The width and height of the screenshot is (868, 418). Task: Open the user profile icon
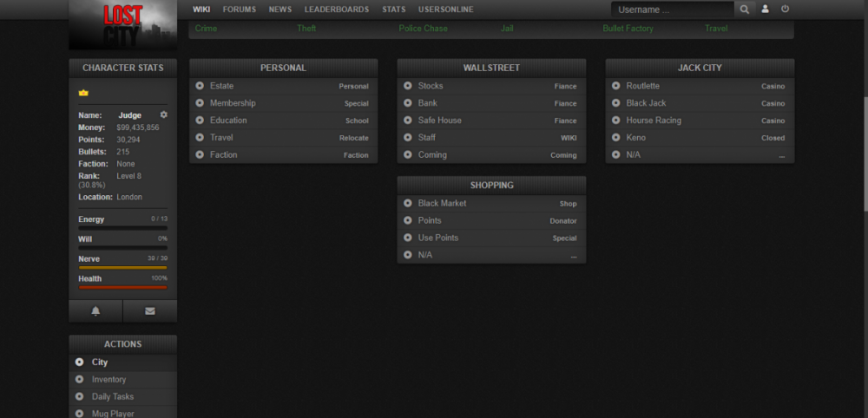tap(765, 10)
